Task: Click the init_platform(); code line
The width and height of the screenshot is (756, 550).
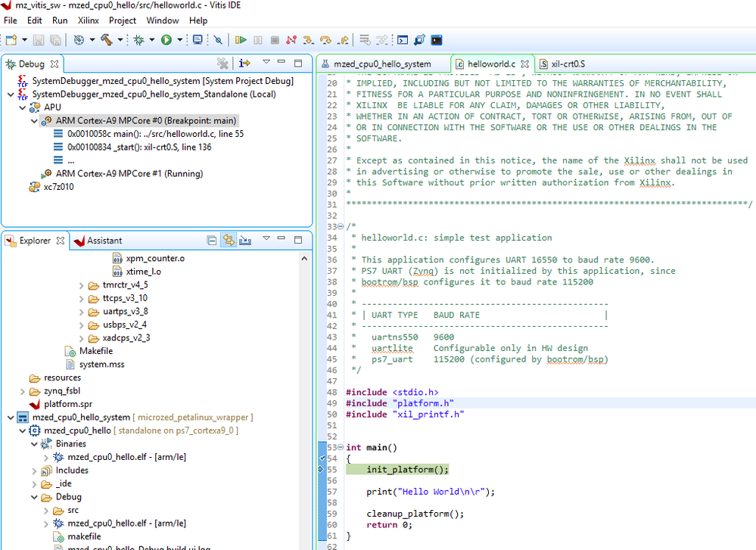Action: pos(407,469)
